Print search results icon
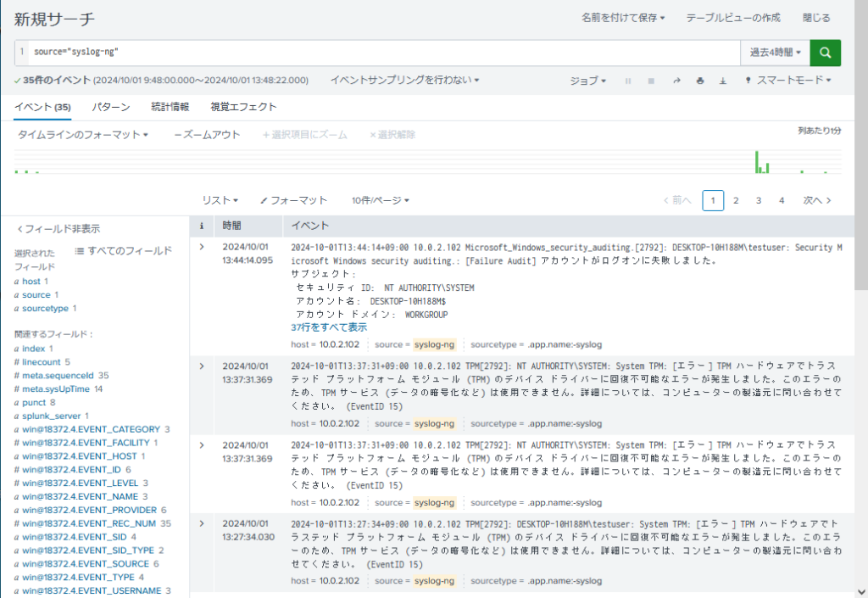This screenshot has width=868, height=598. (x=700, y=81)
